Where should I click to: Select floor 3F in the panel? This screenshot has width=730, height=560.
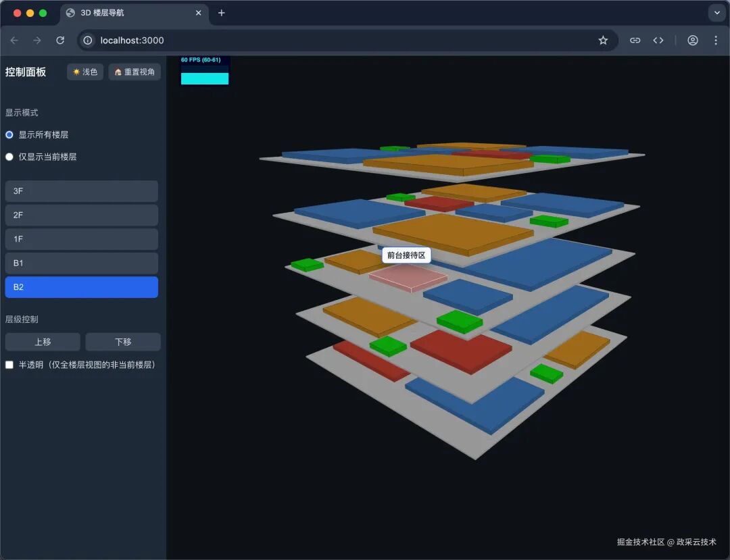coord(81,191)
